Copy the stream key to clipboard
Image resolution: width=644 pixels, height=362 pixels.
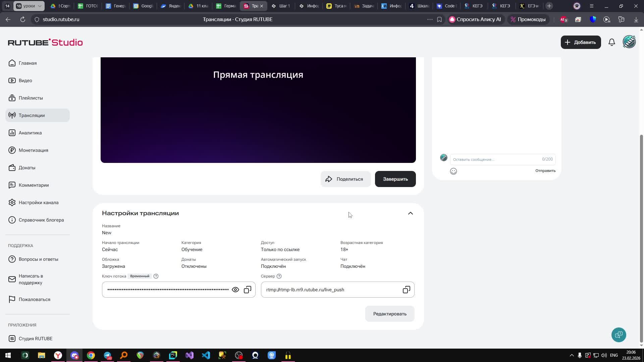tap(248, 290)
